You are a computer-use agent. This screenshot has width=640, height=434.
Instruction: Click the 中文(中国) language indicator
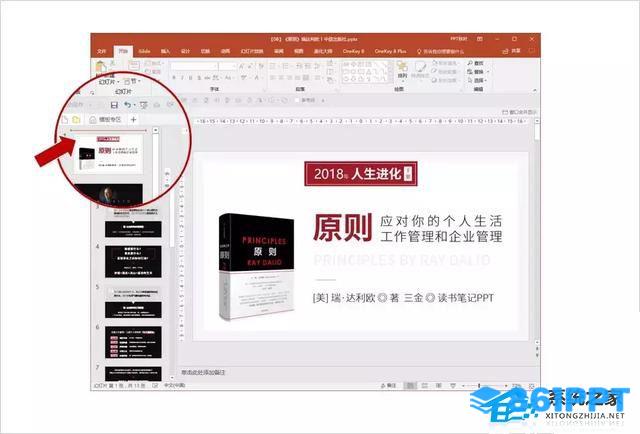click(174, 385)
